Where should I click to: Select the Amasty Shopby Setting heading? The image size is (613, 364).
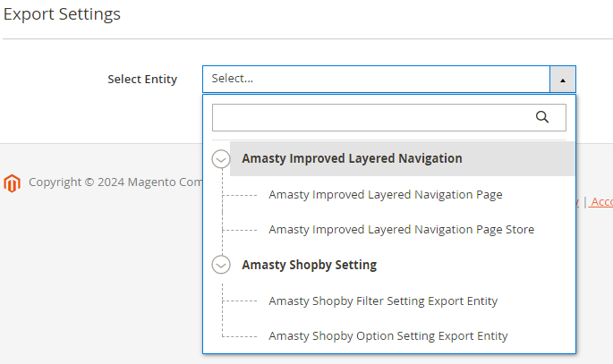[310, 265]
